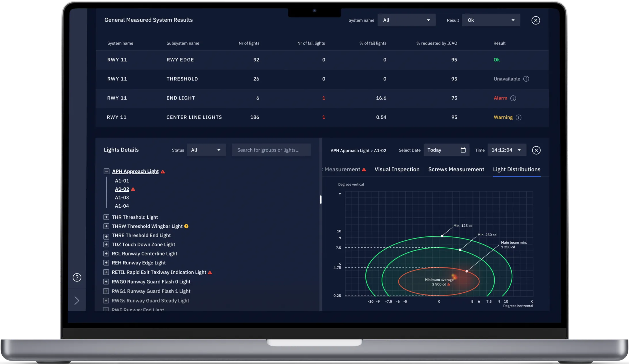
Task: Open the Time dropdown showing 14:12:04
Action: click(x=507, y=150)
